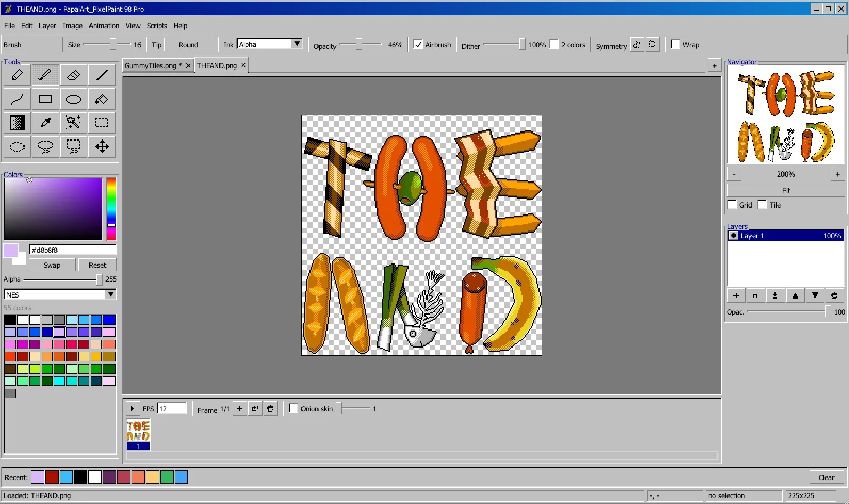The height and width of the screenshot is (504, 849).
Task: Duplicate the current animation frame
Action: point(255,409)
